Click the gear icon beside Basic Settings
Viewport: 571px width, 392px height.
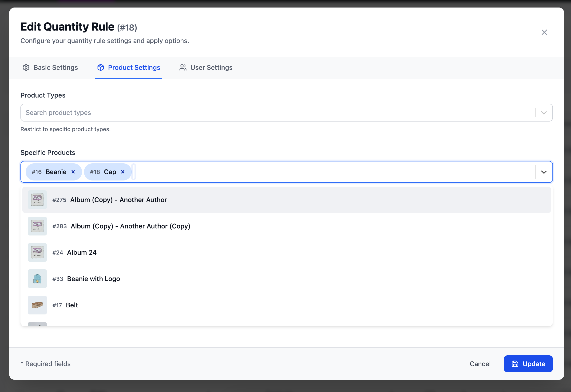(x=26, y=67)
